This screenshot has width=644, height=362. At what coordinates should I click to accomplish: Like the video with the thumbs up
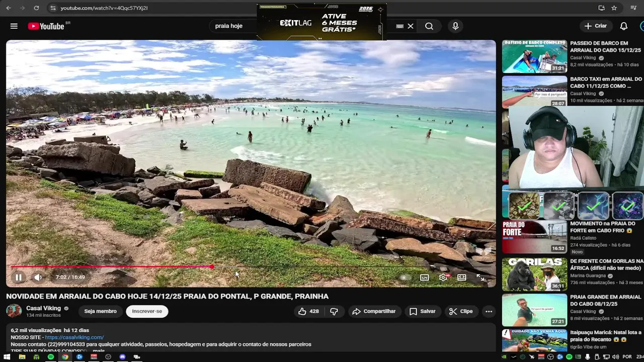[x=308, y=311]
